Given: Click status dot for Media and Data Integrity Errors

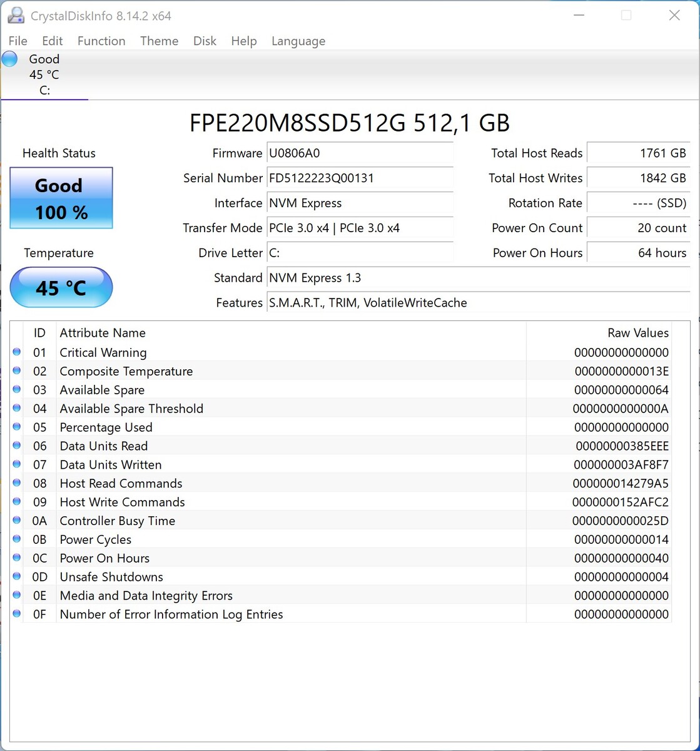Looking at the screenshot, I should point(17,596).
